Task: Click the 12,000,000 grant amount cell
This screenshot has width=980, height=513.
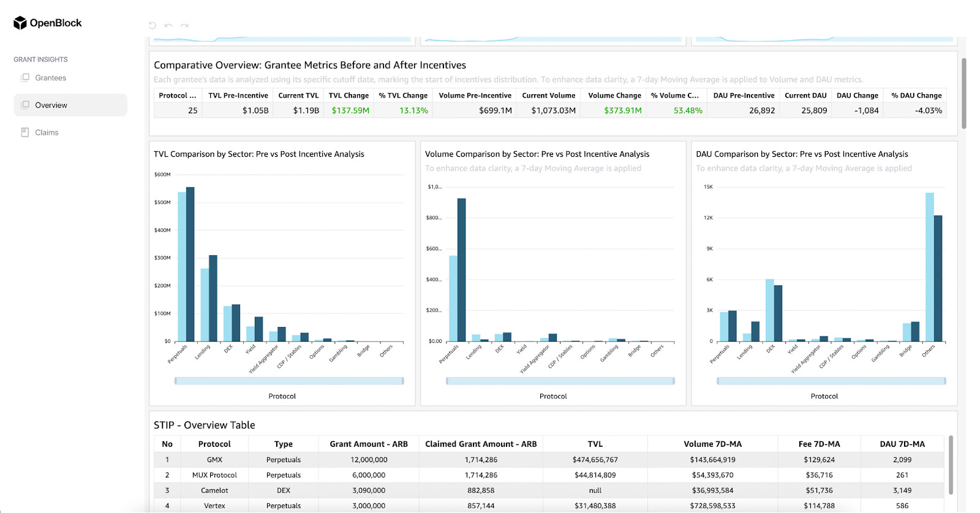Action: [x=369, y=460]
